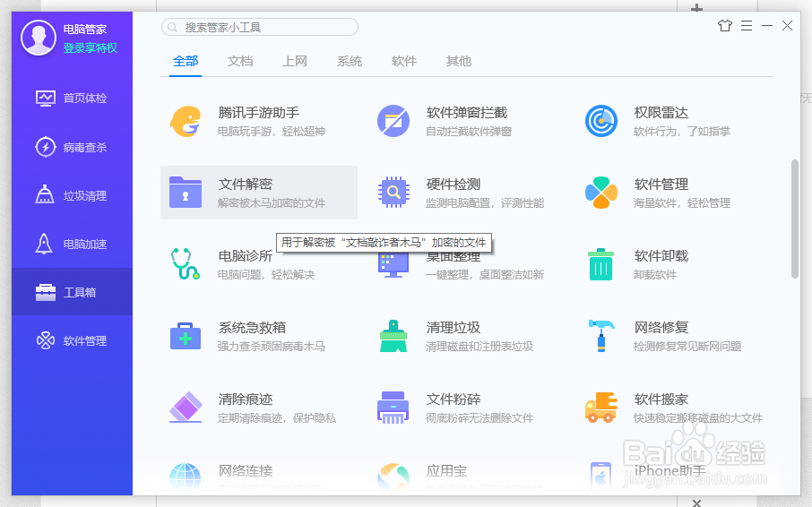
Task: Open 网络连接 globe icon
Action: tap(186, 477)
